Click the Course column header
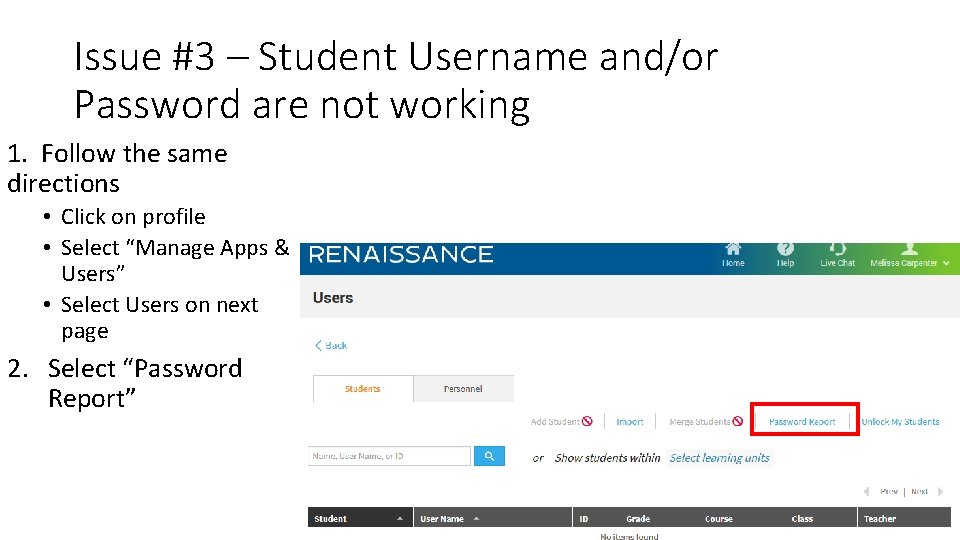Image resolution: width=960 pixels, height=540 pixels. (x=719, y=519)
